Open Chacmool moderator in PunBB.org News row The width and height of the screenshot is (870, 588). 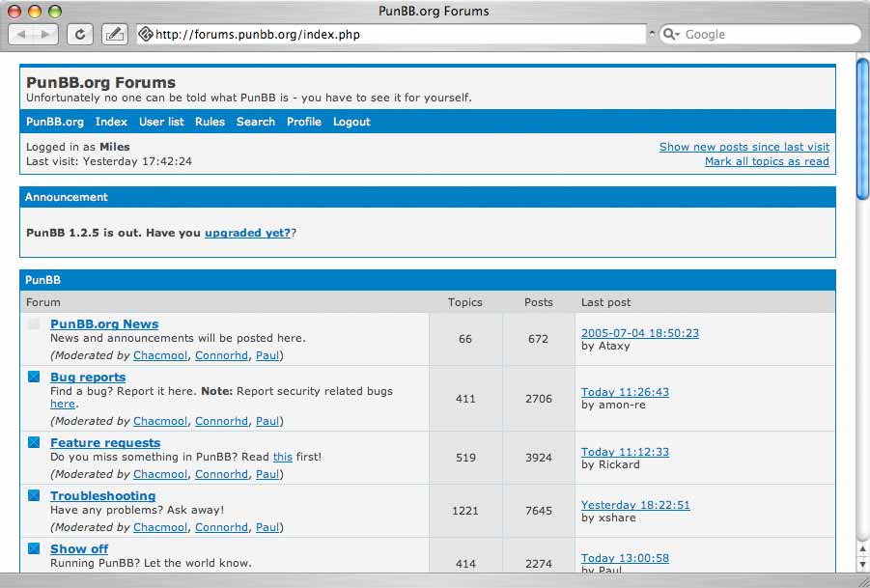pyautogui.click(x=160, y=355)
